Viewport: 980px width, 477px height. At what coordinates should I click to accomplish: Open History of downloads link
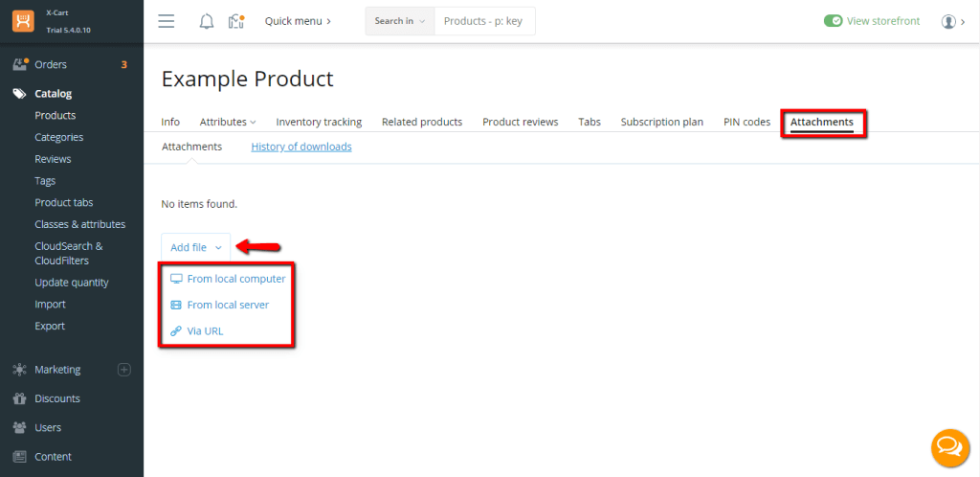point(301,147)
